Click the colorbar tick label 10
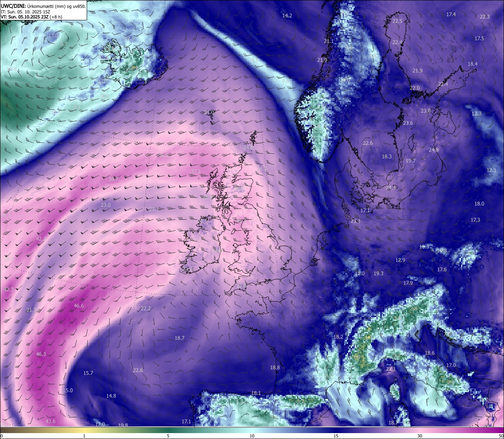 (252, 436)
